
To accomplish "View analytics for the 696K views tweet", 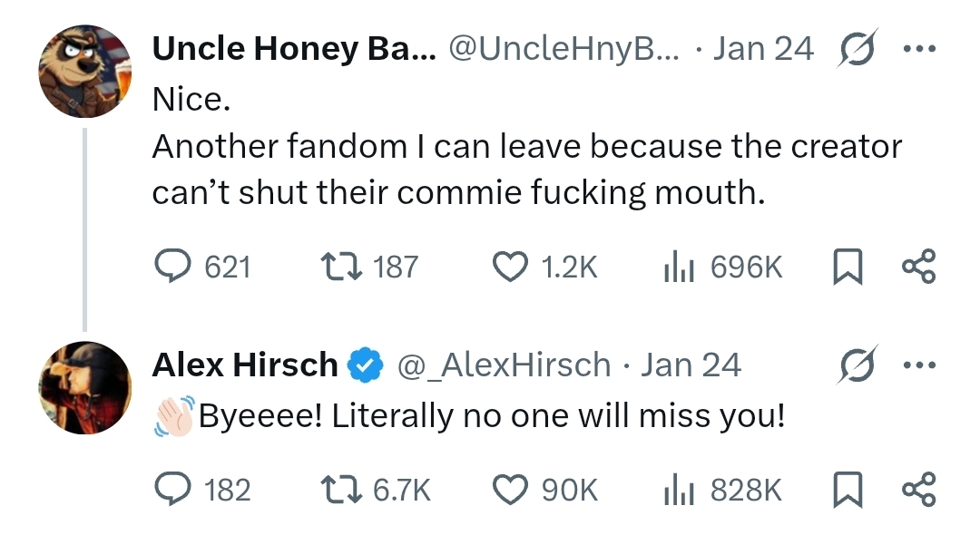I will coord(681,267).
